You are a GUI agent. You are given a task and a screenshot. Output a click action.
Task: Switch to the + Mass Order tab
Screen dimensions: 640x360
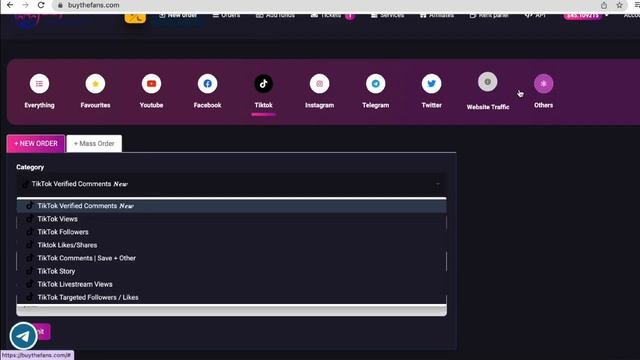coord(94,144)
